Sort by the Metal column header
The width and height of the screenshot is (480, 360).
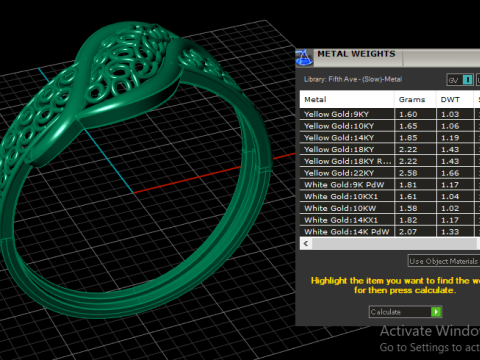click(x=347, y=99)
